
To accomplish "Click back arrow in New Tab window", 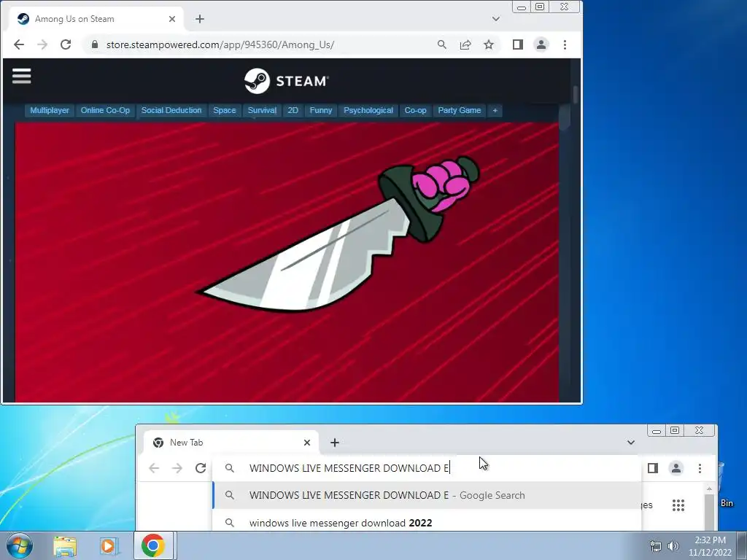I will pos(154,468).
